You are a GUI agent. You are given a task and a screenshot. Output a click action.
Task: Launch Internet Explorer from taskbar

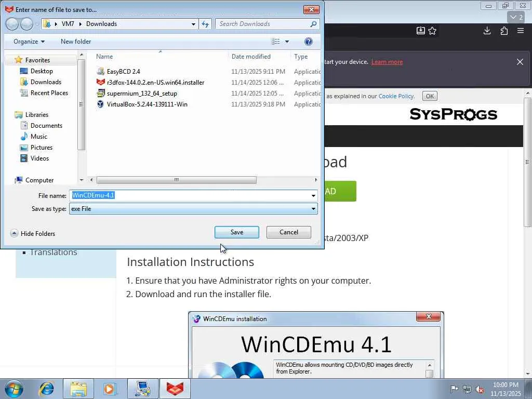click(x=46, y=389)
